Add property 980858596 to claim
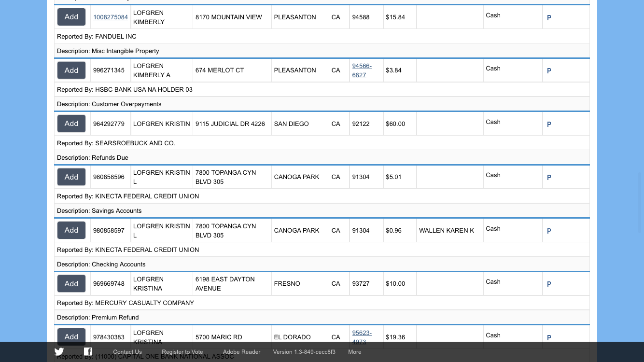Screen dimensions: 644x362 tap(71, 177)
